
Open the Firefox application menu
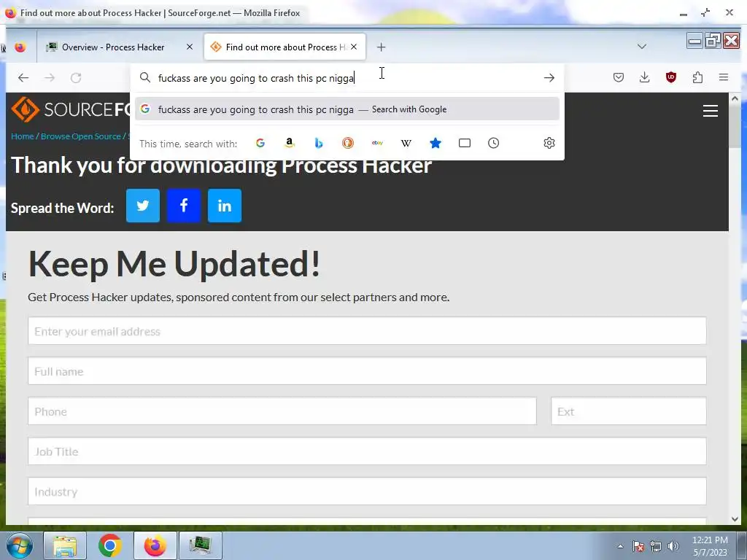[723, 77]
